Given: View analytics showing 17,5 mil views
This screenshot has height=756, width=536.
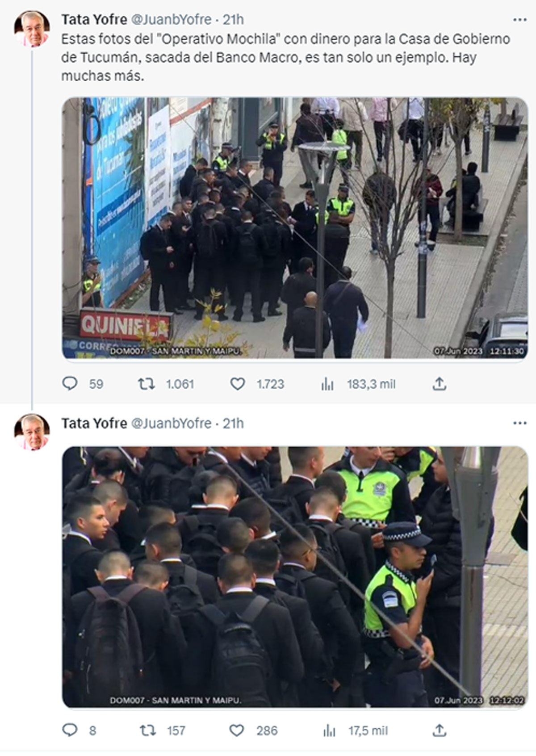Looking at the screenshot, I should click(x=329, y=731).
